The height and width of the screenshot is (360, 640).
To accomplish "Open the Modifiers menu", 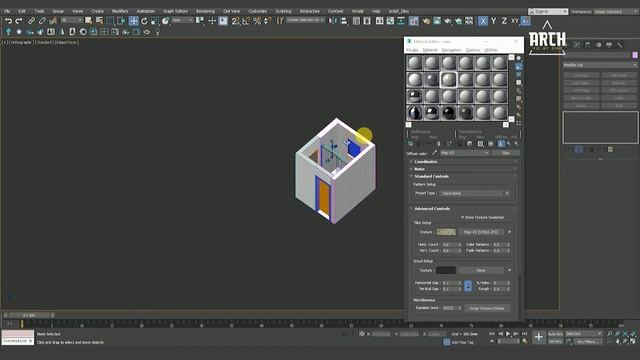I will (120, 11).
